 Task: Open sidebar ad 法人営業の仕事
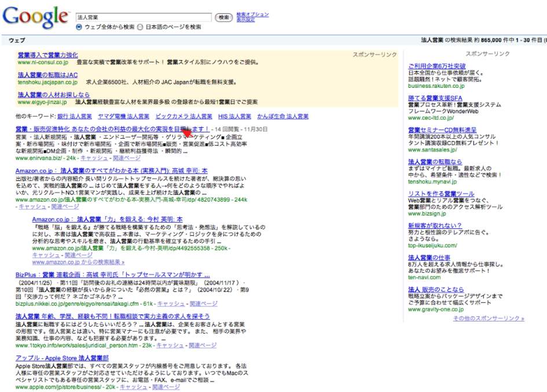pyautogui.click(x=429, y=258)
